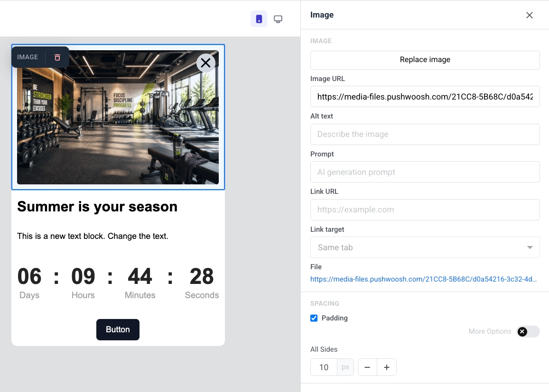The width and height of the screenshot is (549, 392).
Task: Uncheck the Padding checkbox
Action: (314, 318)
